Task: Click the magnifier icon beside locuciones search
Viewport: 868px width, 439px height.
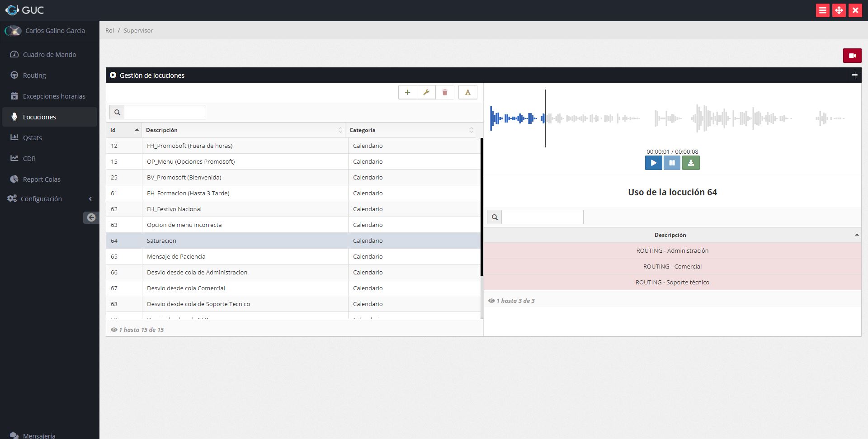Action: pyautogui.click(x=117, y=112)
